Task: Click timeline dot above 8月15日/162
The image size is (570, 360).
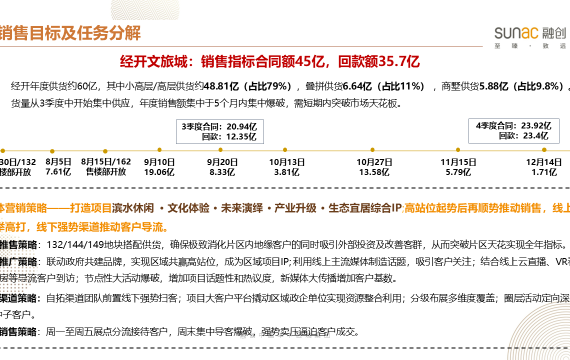Action: coord(105,151)
